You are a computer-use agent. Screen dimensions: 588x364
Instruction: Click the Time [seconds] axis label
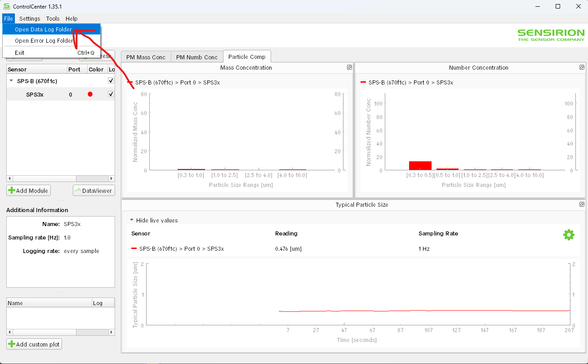(x=356, y=340)
